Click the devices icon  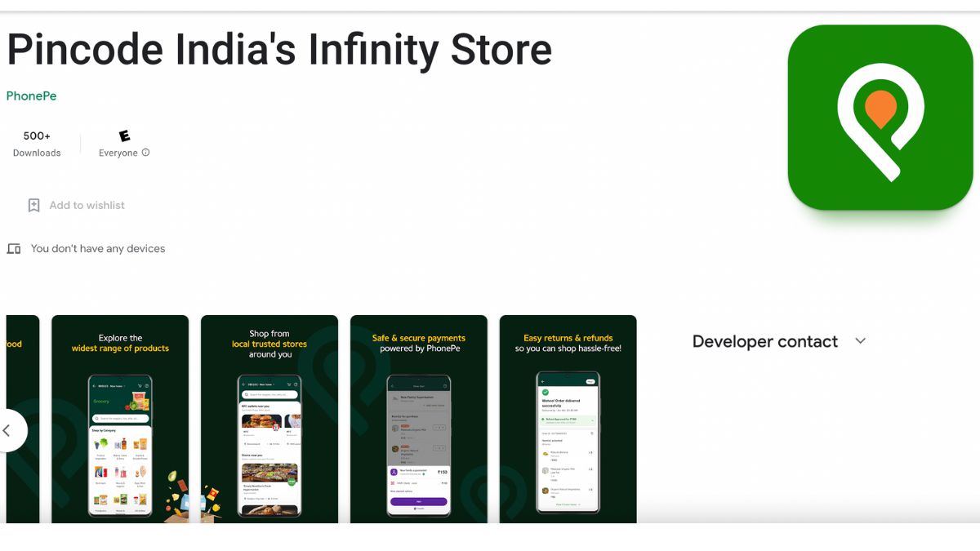(14, 249)
